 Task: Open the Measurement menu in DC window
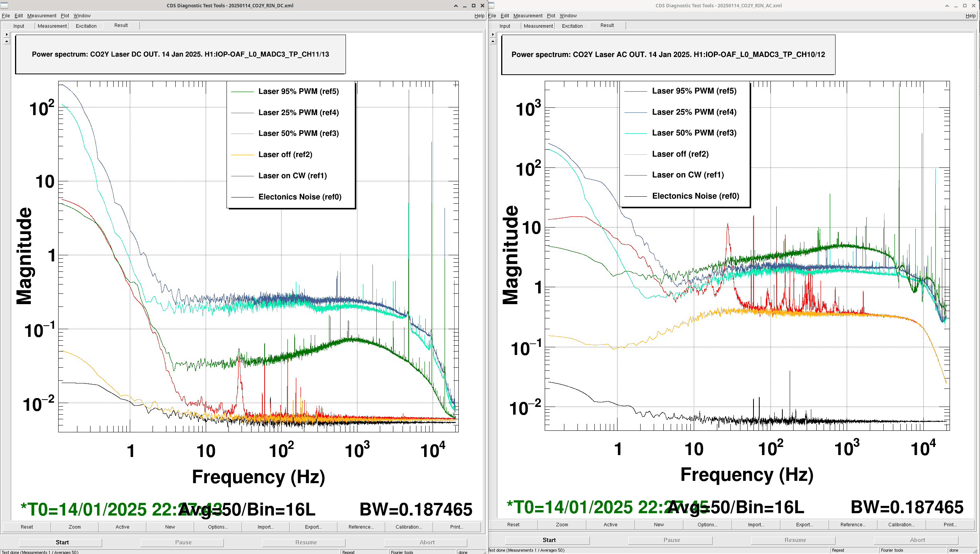42,16
